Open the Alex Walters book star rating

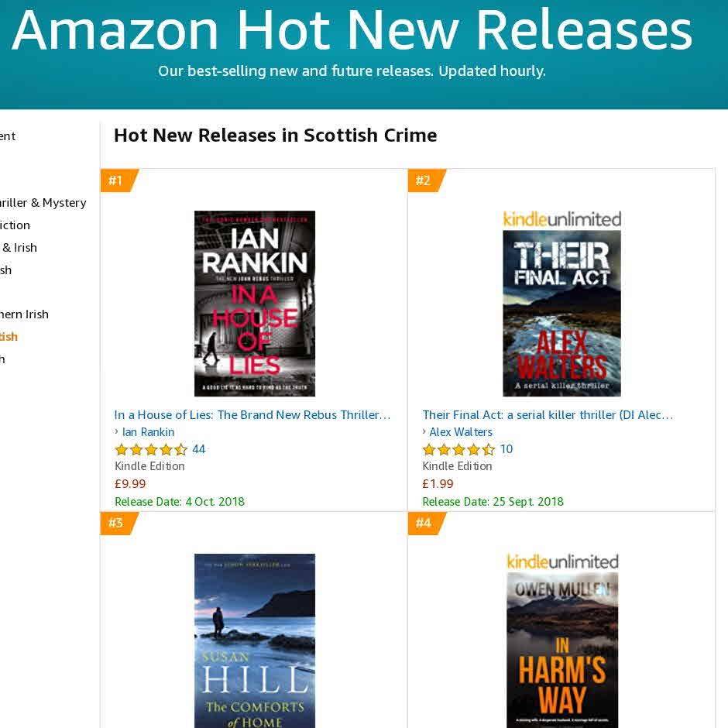(x=458, y=449)
